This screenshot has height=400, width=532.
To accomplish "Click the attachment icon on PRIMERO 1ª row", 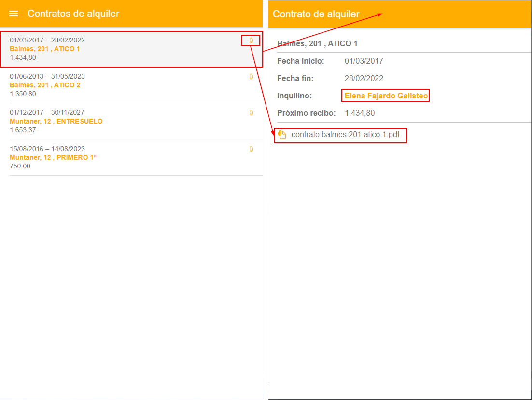I will [x=251, y=149].
